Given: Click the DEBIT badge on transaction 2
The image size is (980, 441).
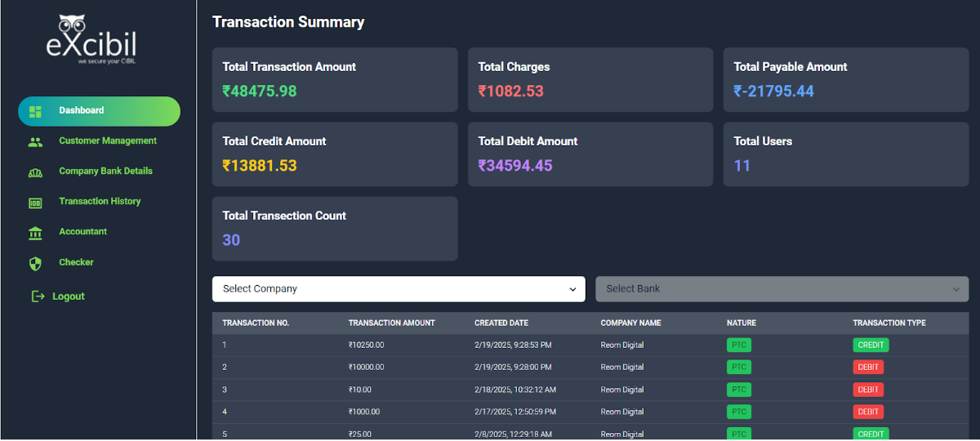Looking at the screenshot, I should pyautogui.click(x=868, y=367).
